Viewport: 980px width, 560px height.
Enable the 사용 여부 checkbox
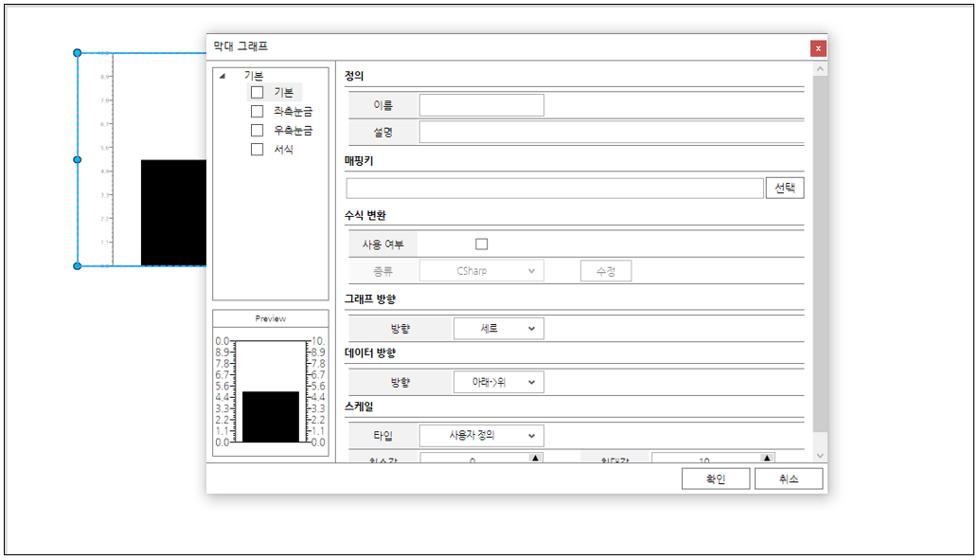481,244
